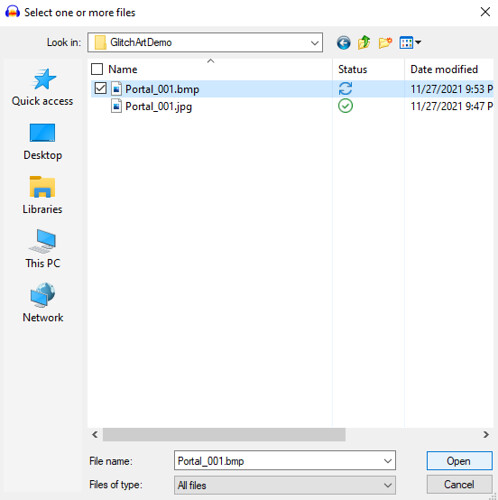Open the File name dropdown arrow

[387, 461]
